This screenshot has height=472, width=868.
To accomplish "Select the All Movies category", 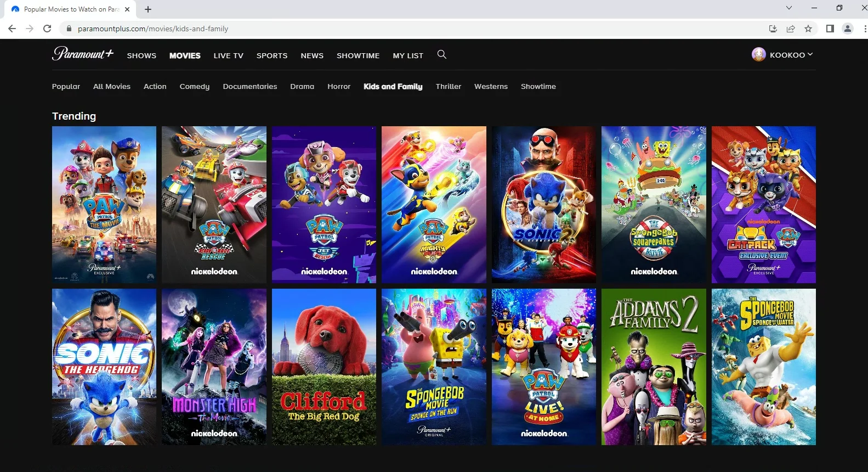I will [112, 87].
